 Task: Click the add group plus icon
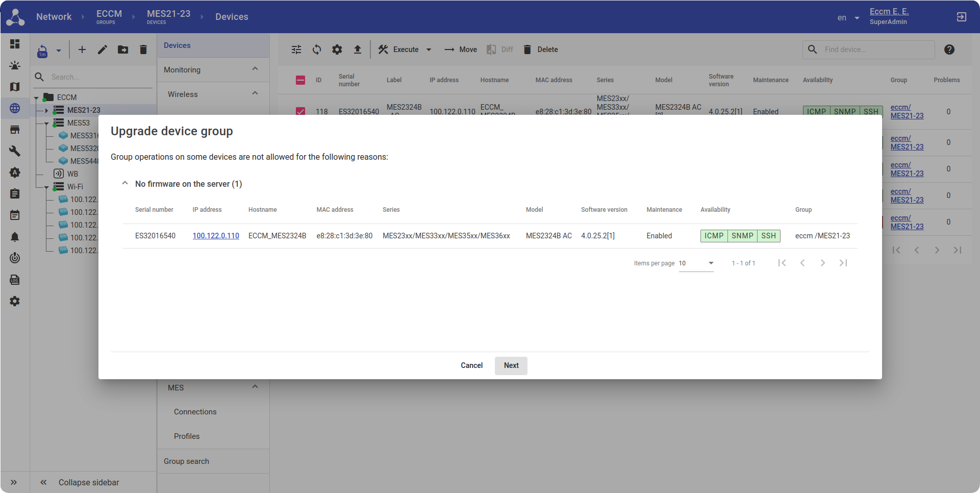pyautogui.click(x=82, y=50)
